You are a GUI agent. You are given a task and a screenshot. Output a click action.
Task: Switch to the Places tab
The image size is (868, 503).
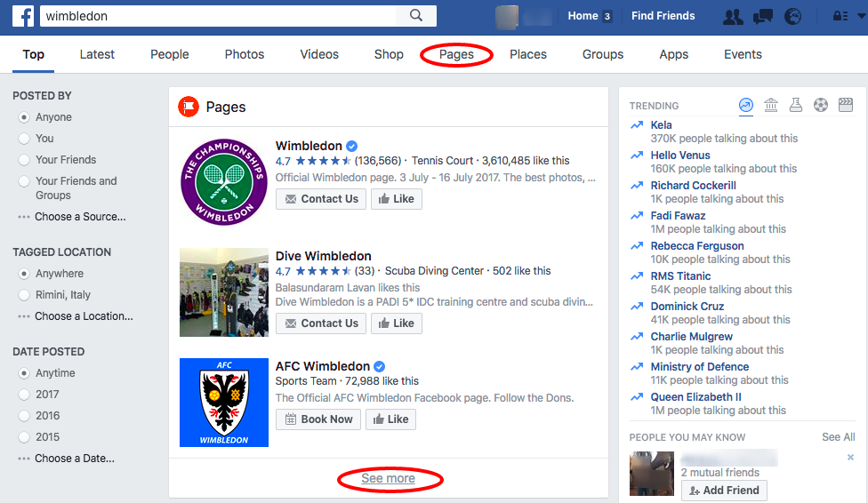(x=528, y=54)
